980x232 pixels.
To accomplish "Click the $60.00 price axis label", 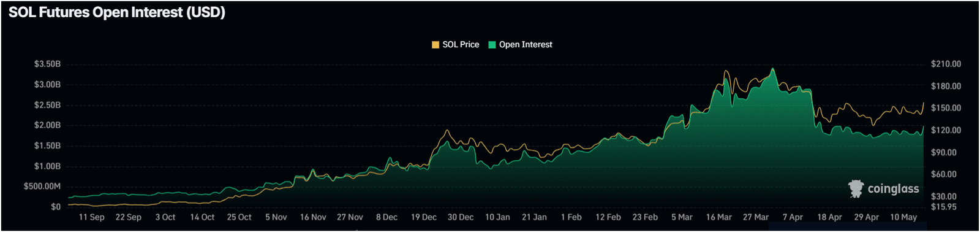I will (x=944, y=174).
